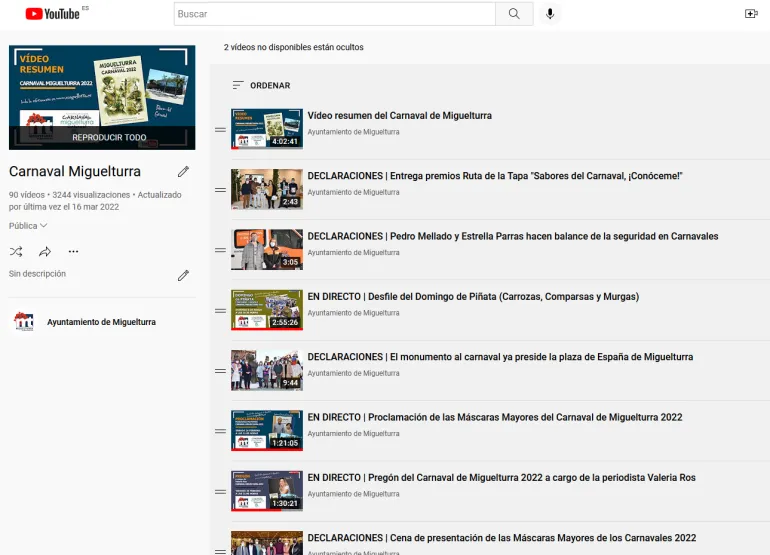Click reorder handle for Cena de presentación video
770x555 pixels.
(x=220, y=552)
